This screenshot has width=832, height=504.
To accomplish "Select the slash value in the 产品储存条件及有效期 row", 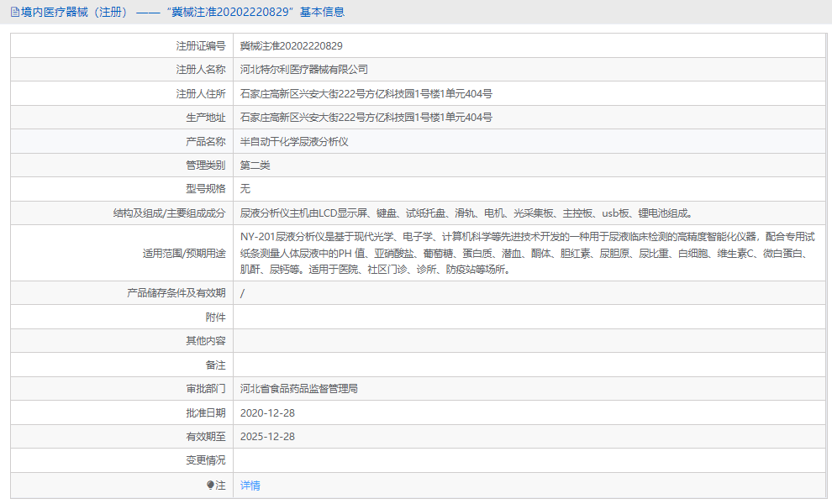I will click(243, 293).
